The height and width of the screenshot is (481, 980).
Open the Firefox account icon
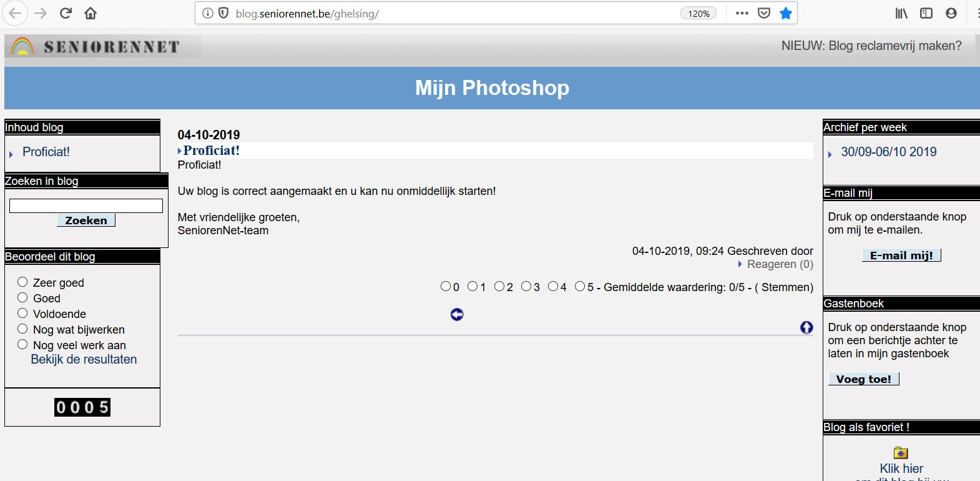click(x=951, y=13)
